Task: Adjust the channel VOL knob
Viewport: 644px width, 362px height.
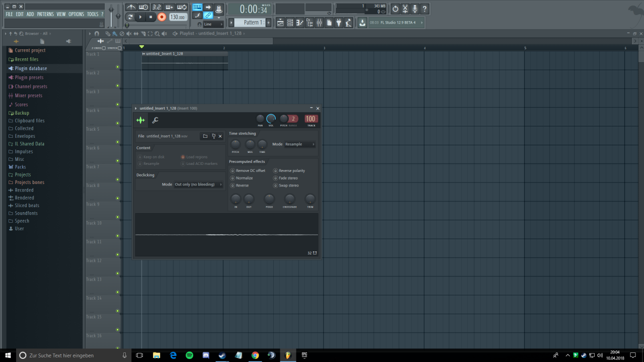Action: pos(271,119)
